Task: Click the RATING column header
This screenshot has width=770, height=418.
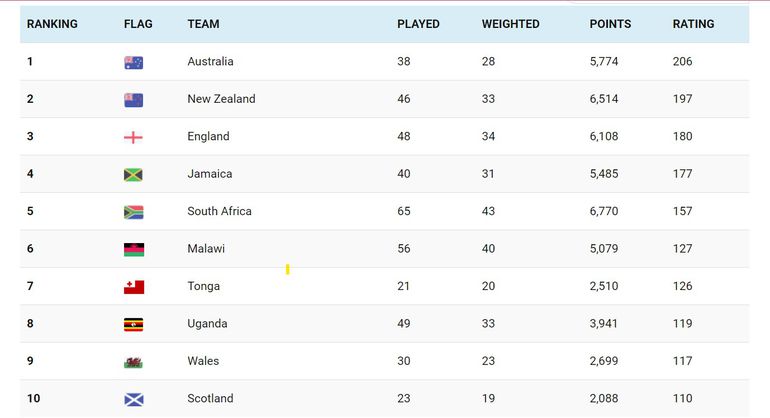Action: (693, 24)
